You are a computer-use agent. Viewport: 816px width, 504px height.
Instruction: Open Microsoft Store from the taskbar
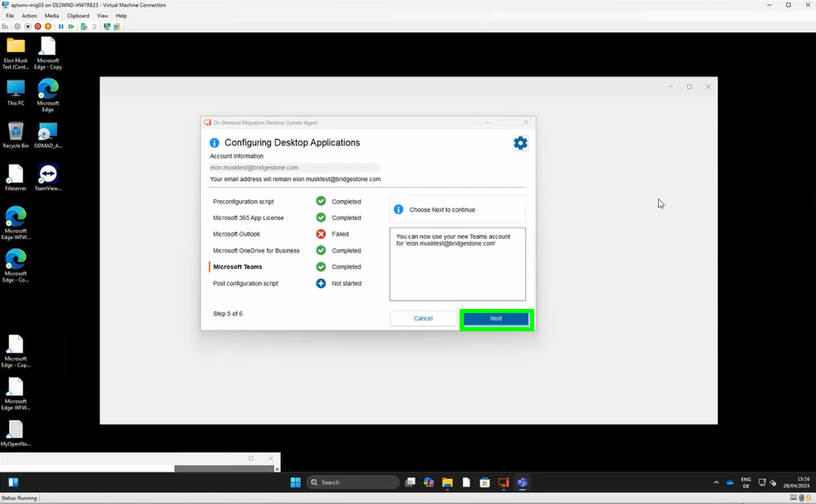click(x=485, y=482)
